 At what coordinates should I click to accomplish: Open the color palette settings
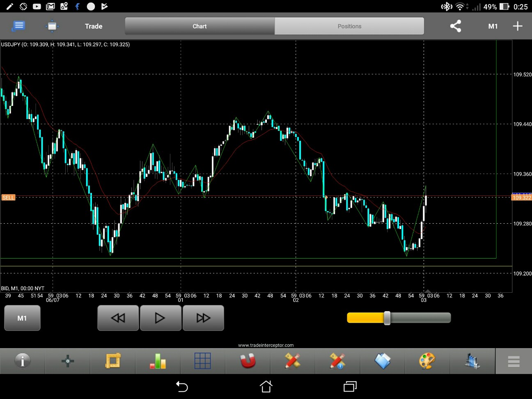tap(427, 361)
